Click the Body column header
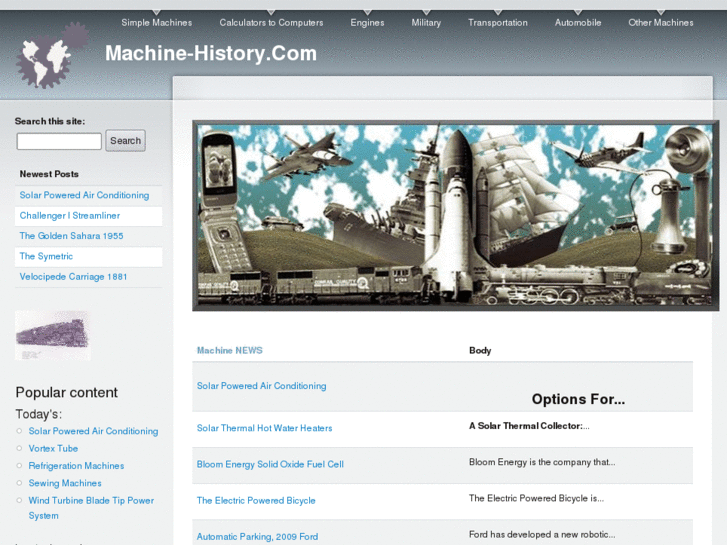 (x=480, y=350)
